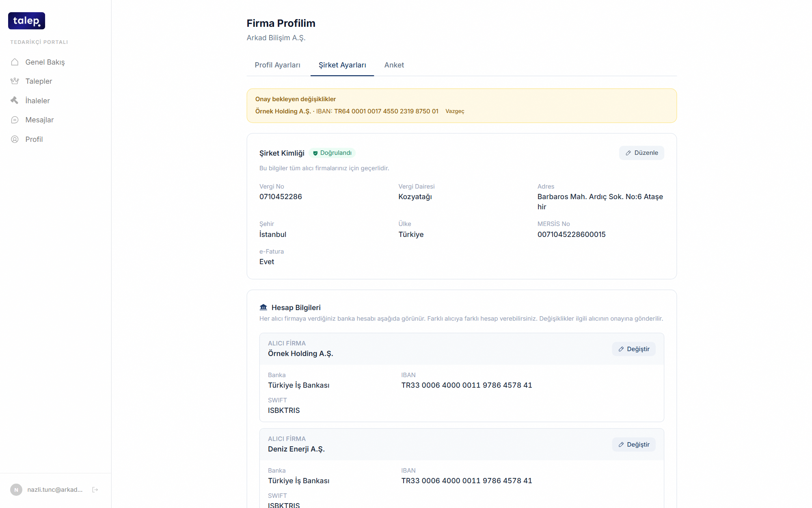
Task: Click the bank icon next to Hesap Bilgileri
Action: (x=263, y=307)
